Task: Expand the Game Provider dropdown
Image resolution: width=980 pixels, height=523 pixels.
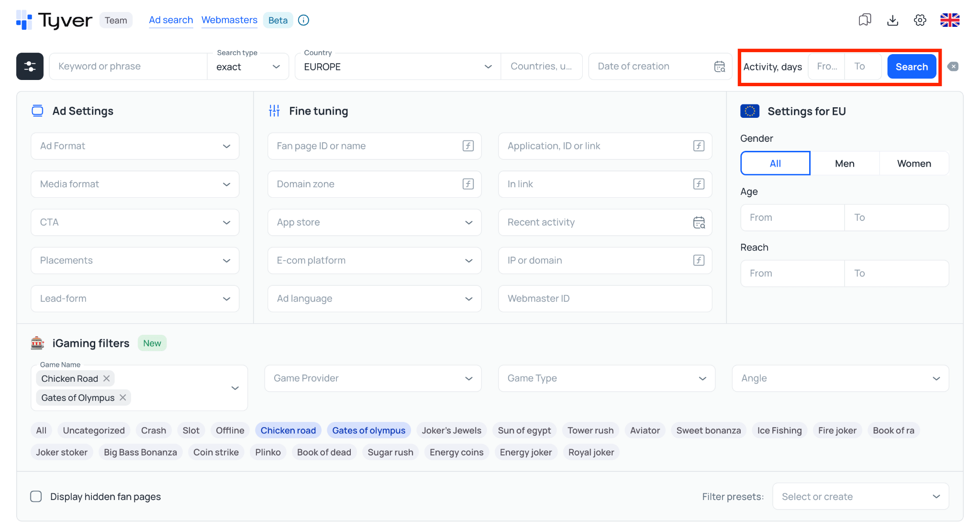Action: (x=373, y=378)
